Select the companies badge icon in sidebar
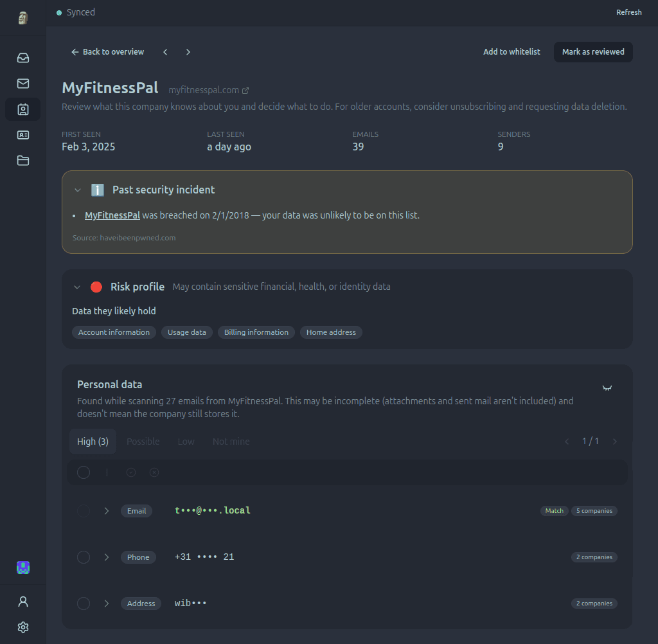The width and height of the screenshot is (658, 644). (23, 109)
